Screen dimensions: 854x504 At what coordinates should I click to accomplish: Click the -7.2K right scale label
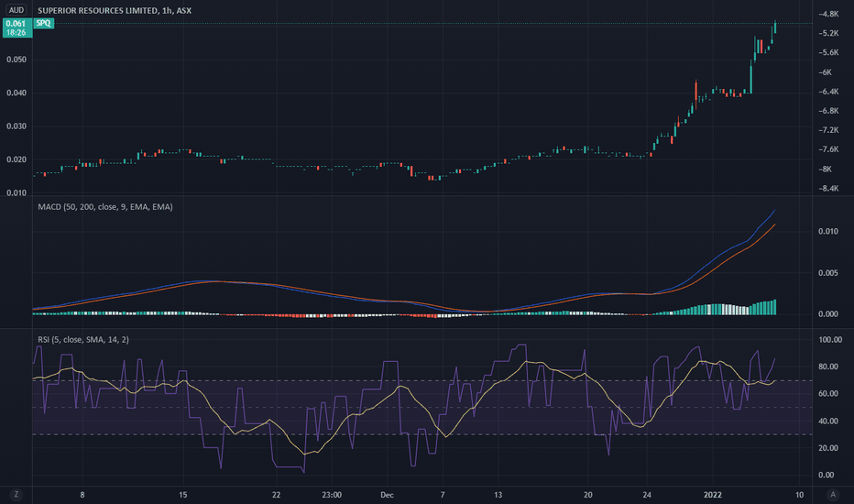click(828, 130)
